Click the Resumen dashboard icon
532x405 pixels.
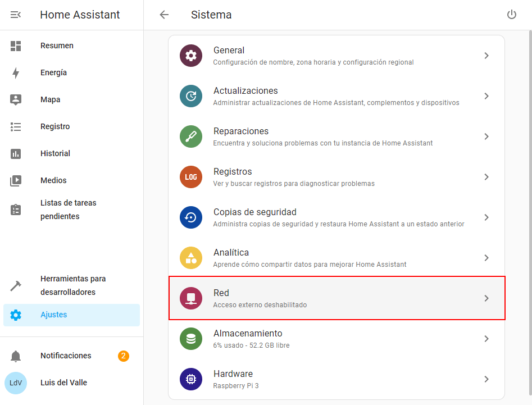(x=16, y=46)
